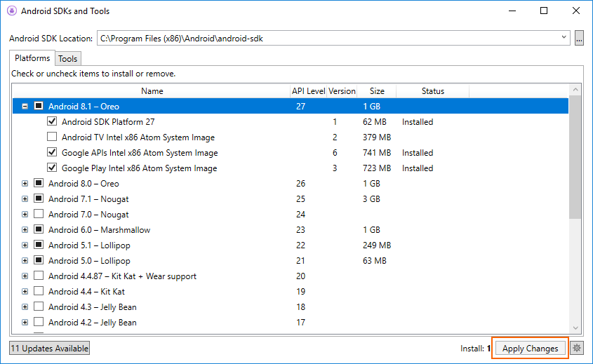Collapse the Android 8.1 – Oreo node
The image size is (593, 364).
pyautogui.click(x=25, y=107)
